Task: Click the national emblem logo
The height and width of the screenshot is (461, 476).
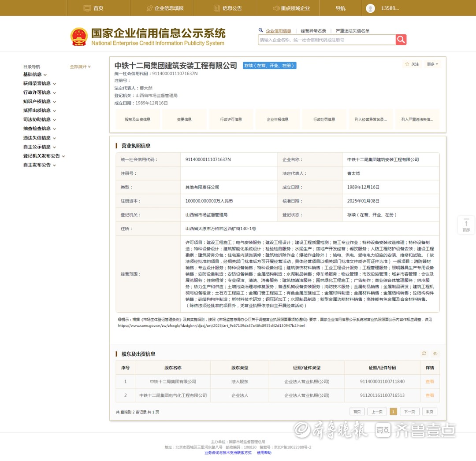Action: [79, 37]
